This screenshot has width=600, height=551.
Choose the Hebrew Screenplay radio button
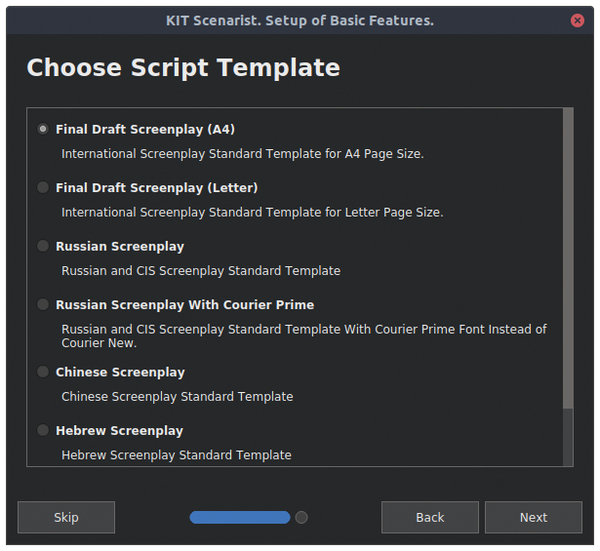[43, 430]
